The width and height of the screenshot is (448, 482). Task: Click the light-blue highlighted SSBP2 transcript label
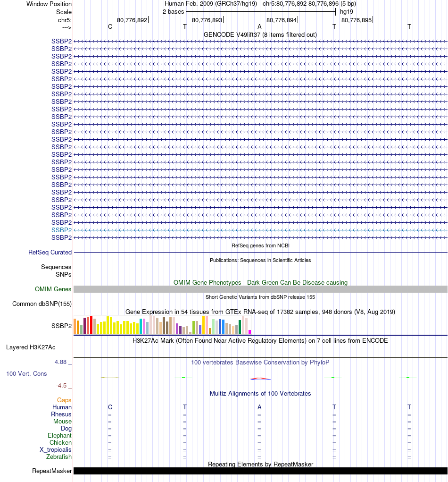(61, 230)
